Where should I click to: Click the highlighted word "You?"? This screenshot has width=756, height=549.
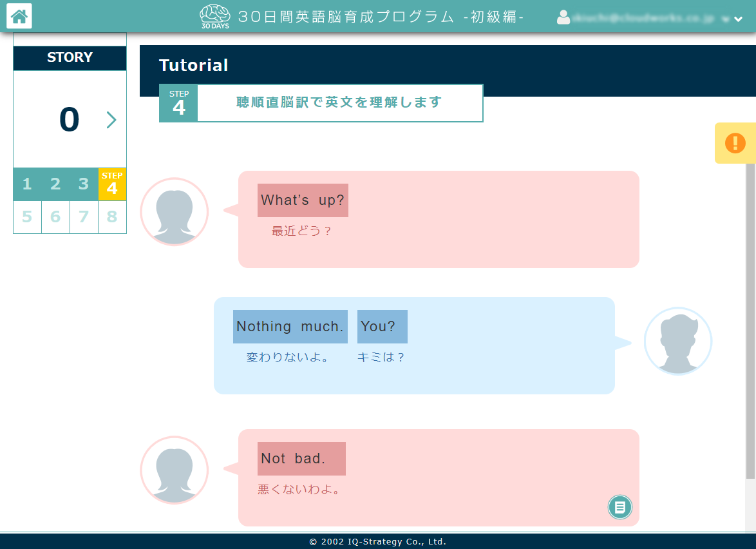(x=382, y=327)
